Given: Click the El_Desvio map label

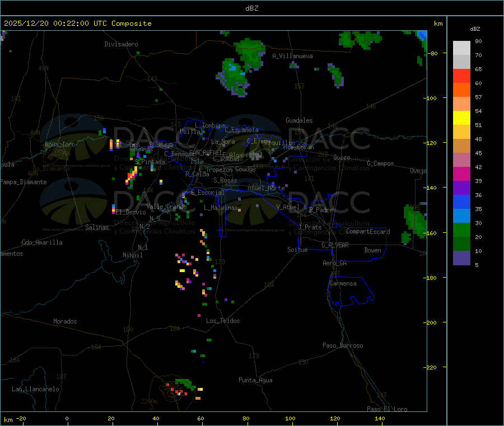Looking at the screenshot, I should click(x=131, y=212).
